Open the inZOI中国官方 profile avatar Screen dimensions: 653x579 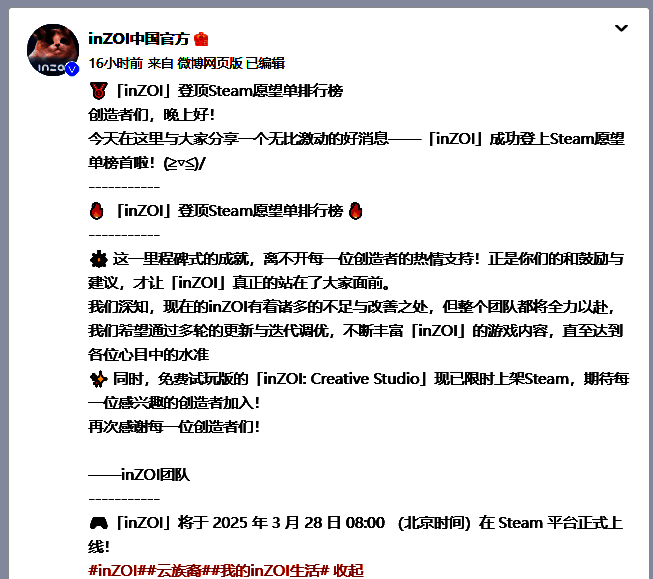pos(53,50)
